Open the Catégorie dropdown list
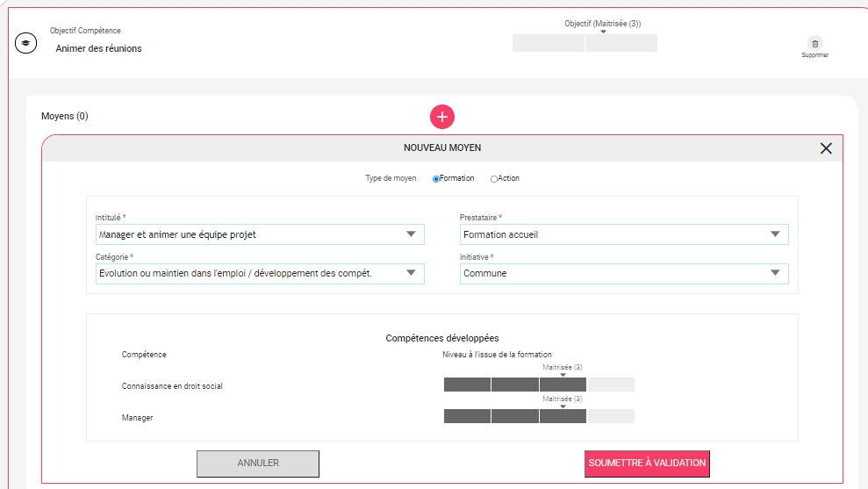868x489 pixels. click(x=260, y=273)
